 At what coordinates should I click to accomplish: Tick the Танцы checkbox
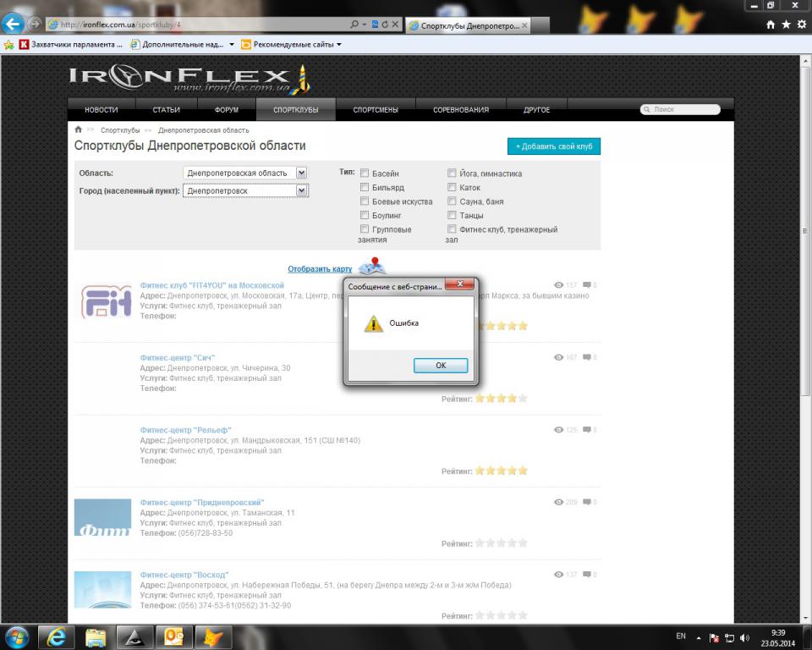click(x=452, y=216)
